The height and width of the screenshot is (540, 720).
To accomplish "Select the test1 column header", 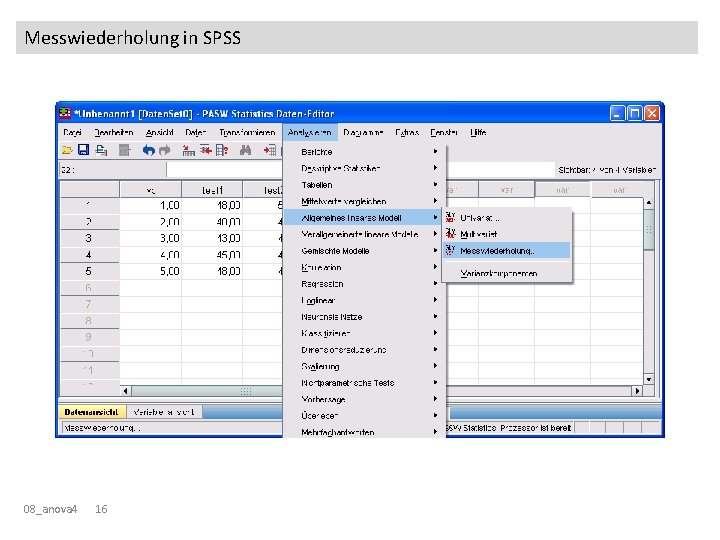I will [x=212, y=190].
